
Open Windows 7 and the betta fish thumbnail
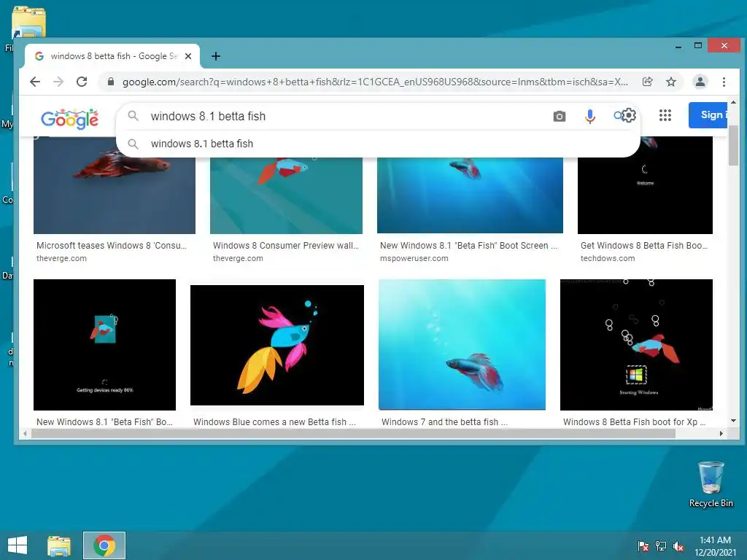[462, 344]
